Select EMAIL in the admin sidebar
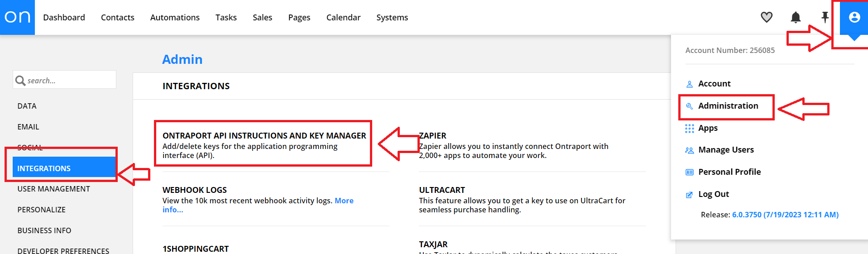The width and height of the screenshot is (868, 254). point(28,127)
